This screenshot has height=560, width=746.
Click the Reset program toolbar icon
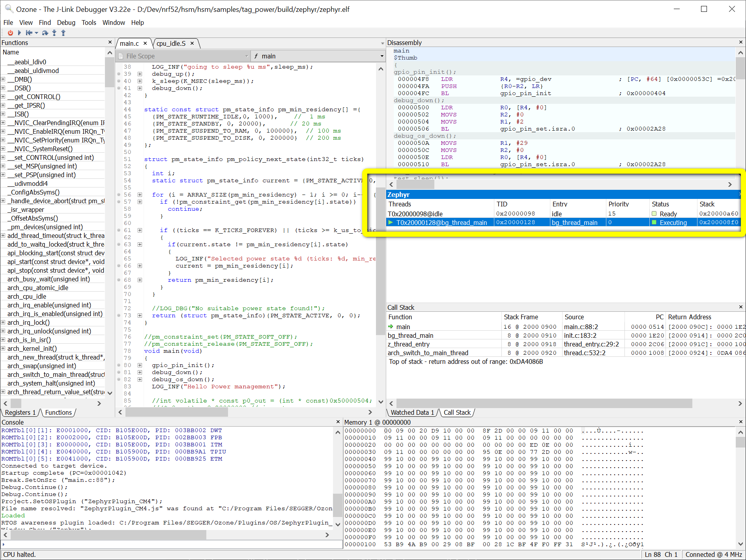tap(29, 33)
